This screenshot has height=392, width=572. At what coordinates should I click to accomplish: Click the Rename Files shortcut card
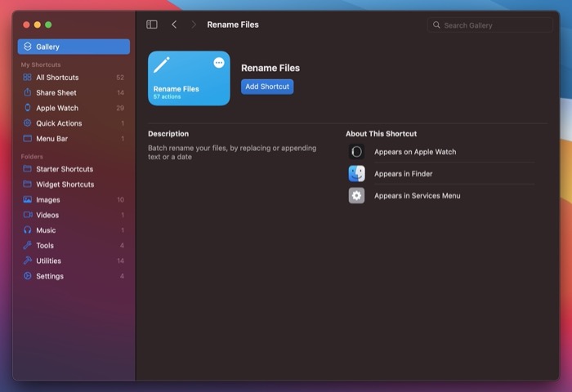click(189, 78)
